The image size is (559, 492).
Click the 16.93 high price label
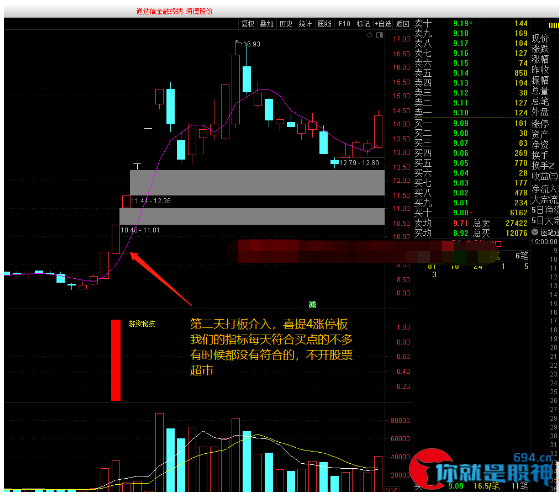click(x=251, y=44)
